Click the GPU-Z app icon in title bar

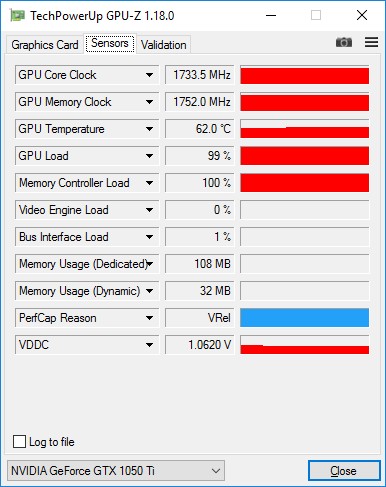coord(17,16)
